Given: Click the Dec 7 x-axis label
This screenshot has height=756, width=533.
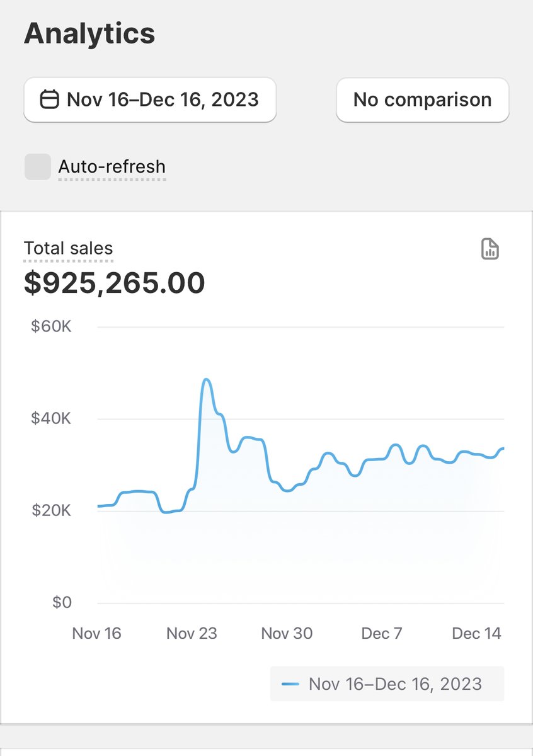Looking at the screenshot, I should coord(382,633).
